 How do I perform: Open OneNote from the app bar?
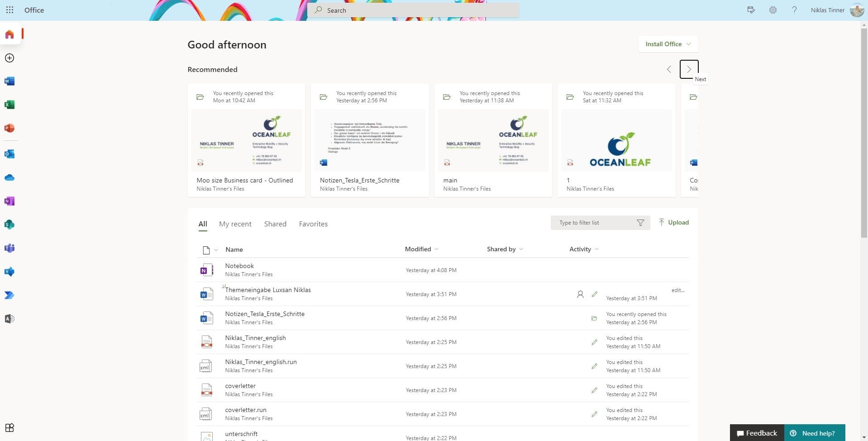click(10, 201)
